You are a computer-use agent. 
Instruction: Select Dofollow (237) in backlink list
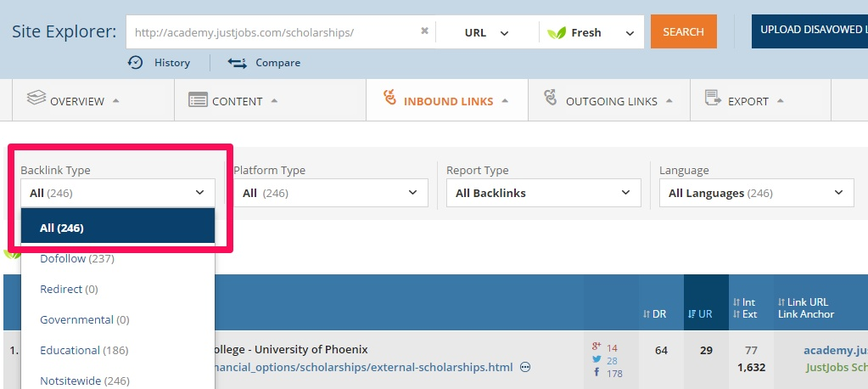tap(77, 258)
